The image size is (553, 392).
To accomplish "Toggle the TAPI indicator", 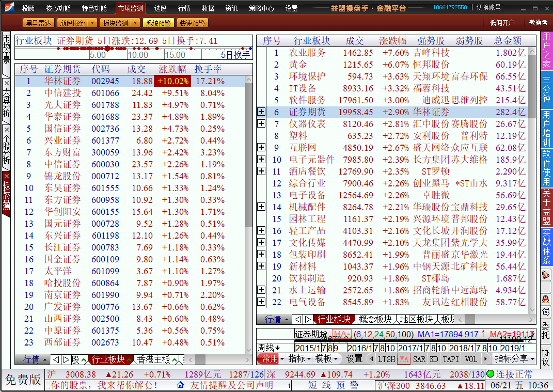I will pos(451,359).
